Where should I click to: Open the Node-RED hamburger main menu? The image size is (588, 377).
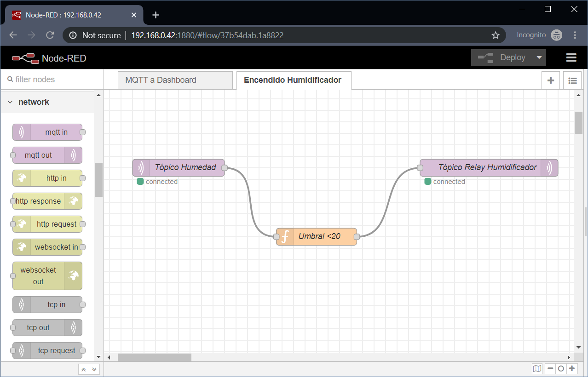point(571,57)
